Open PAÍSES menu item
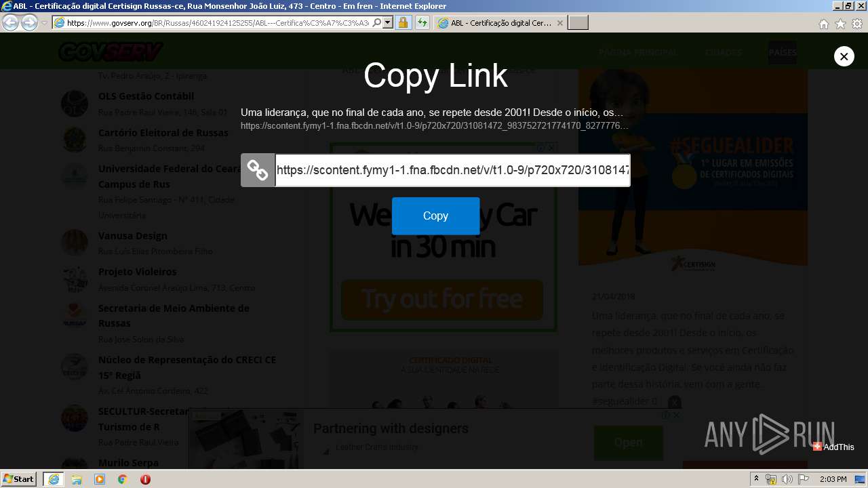The image size is (868, 488). click(x=783, y=52)
